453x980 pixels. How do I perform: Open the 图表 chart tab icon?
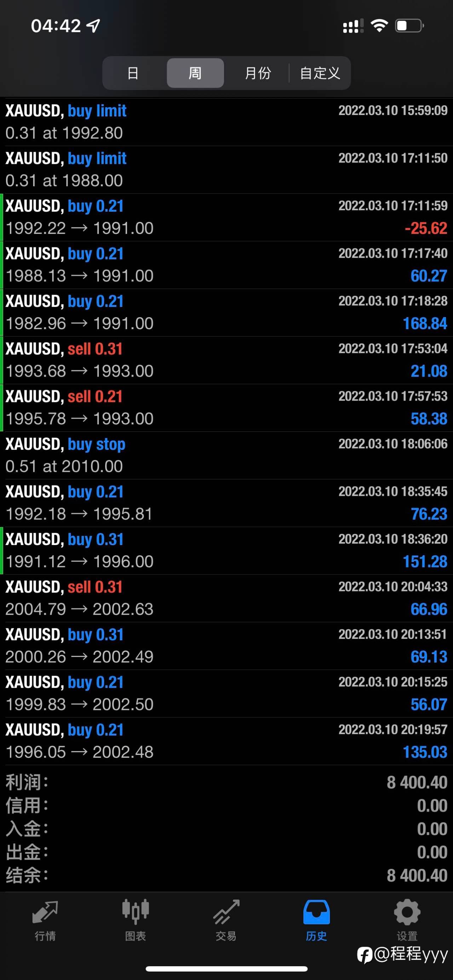136,912
